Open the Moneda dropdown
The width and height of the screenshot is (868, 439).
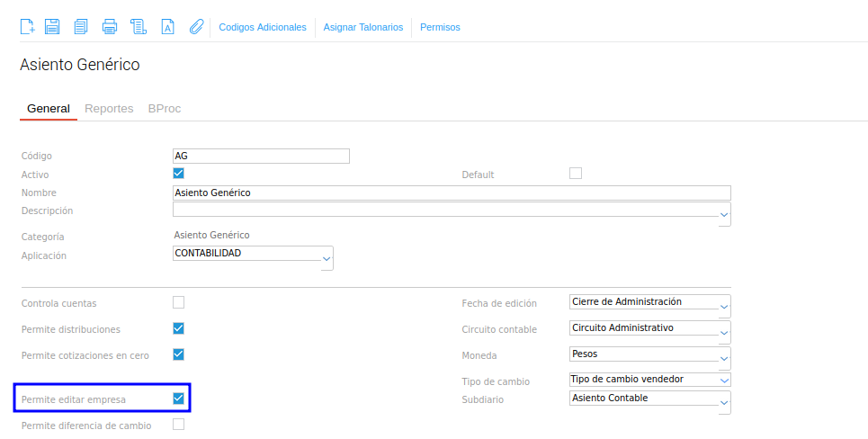(724, 358)
